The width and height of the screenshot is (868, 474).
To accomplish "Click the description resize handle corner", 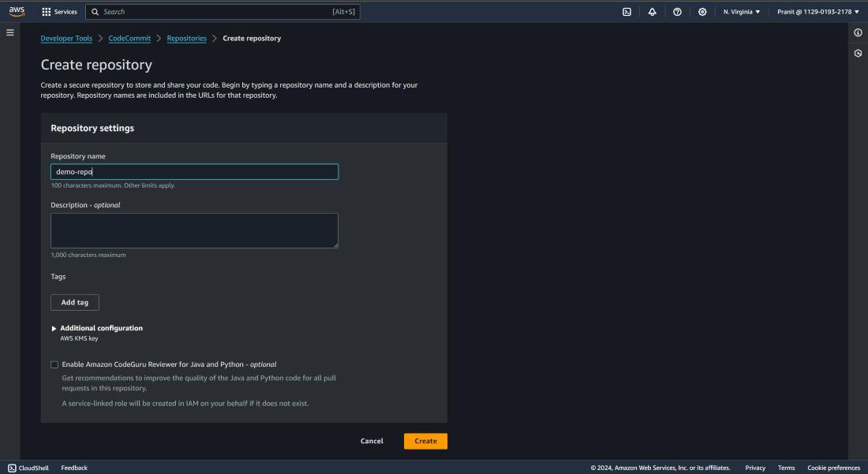I will click(x=335, y=244).
